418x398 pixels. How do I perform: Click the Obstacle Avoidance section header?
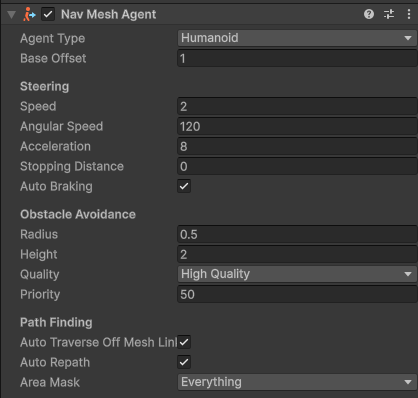pos(78,214)
